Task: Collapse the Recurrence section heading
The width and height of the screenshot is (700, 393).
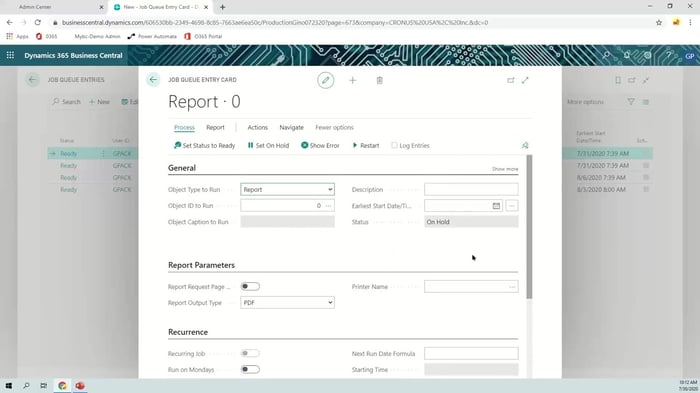Action: click(x=188, y=332)
